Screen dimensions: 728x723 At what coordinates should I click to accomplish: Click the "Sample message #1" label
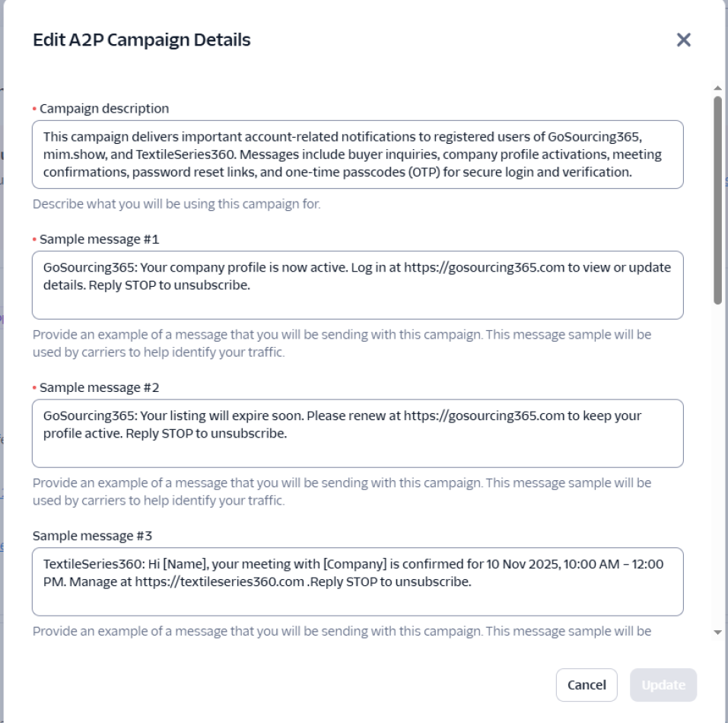99,240
